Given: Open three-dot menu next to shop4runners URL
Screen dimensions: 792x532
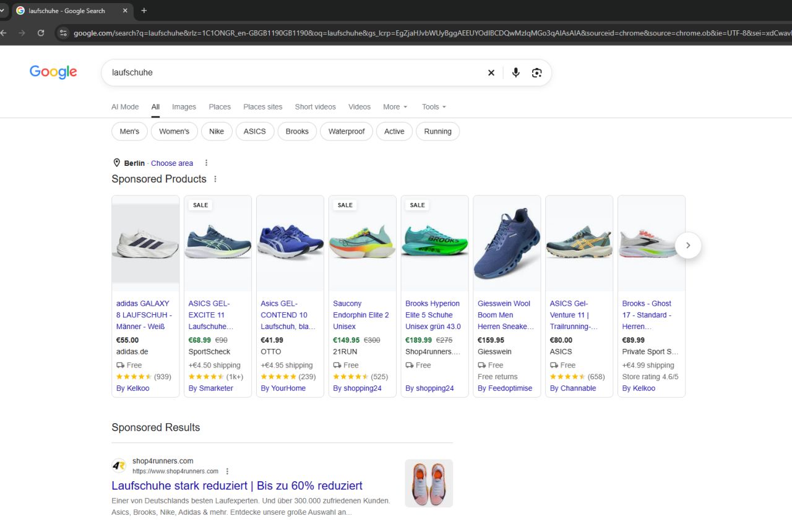Looking at the screenshot, I should [x=227, y=471].
